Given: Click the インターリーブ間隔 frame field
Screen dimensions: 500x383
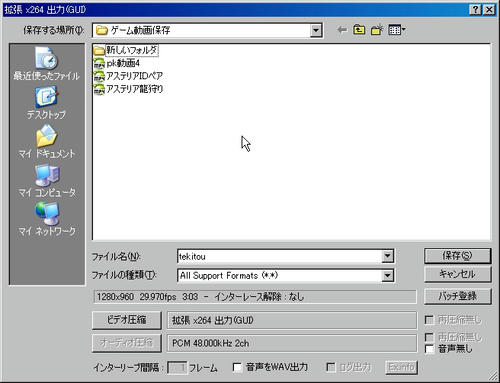Looking at the screenshot, I should click(x=177, y=368).
